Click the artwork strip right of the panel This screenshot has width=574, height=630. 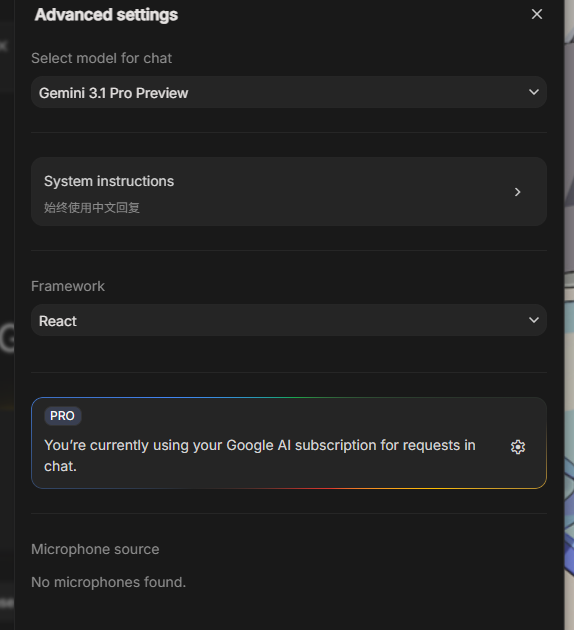click(569, 315)
